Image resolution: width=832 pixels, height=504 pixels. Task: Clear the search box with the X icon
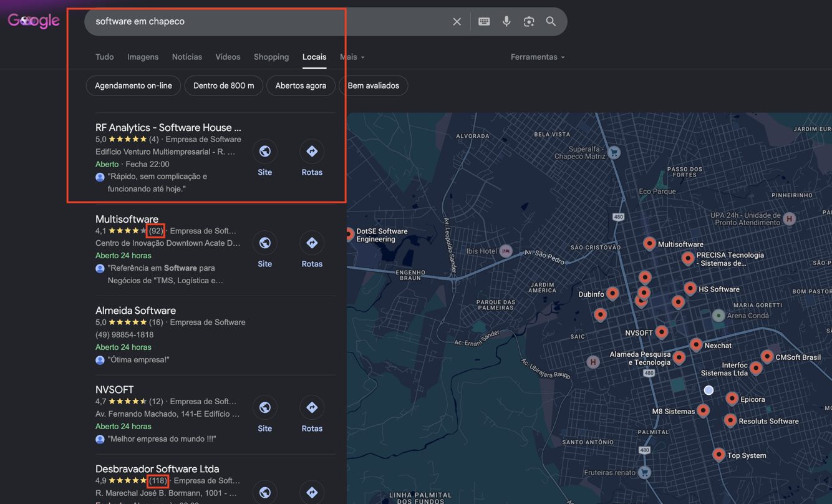click(457, 21)
